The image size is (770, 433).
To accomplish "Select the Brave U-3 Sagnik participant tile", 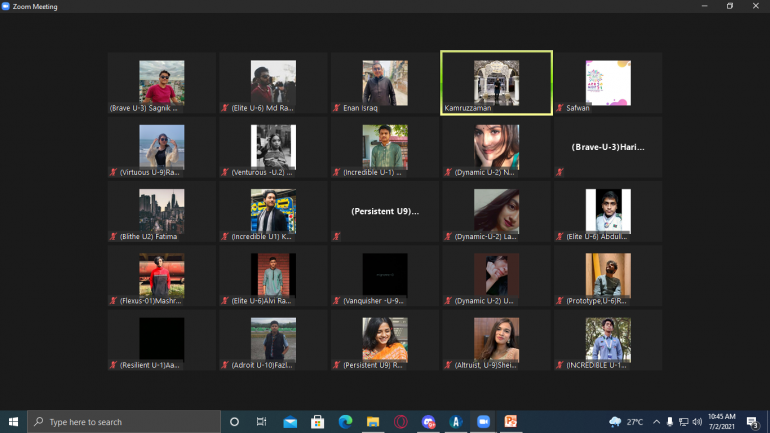I will coord(162,83).
